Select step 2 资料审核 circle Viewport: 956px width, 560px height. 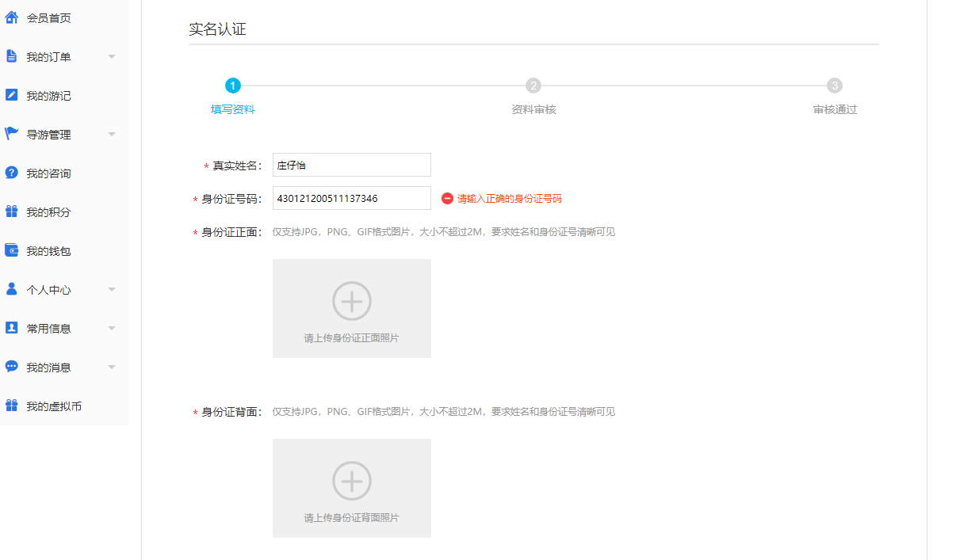pyautogui.click(x=533, y=86)
